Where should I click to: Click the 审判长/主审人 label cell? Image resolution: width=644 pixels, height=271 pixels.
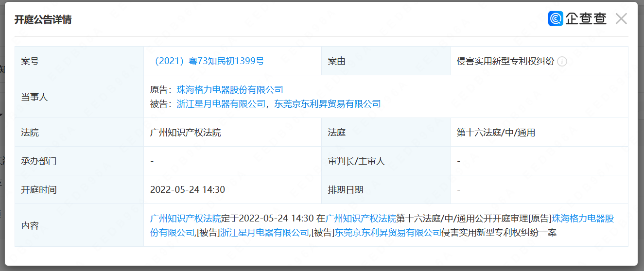(386, 161)
